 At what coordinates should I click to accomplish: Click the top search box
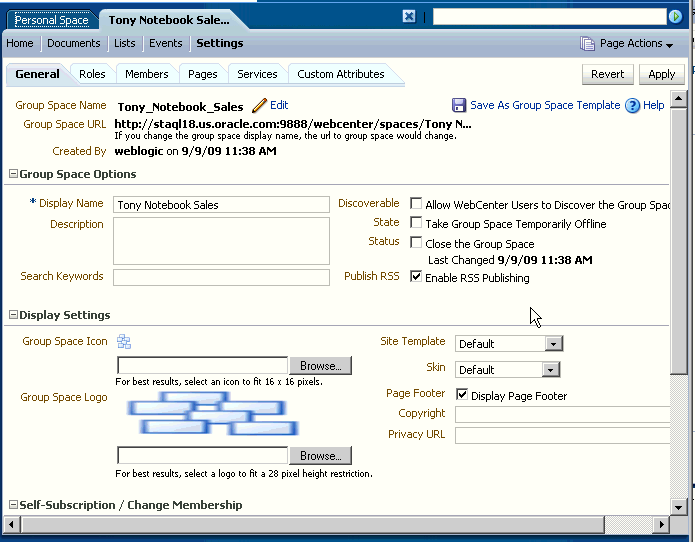pyautogui.click(x=549, y=17)
